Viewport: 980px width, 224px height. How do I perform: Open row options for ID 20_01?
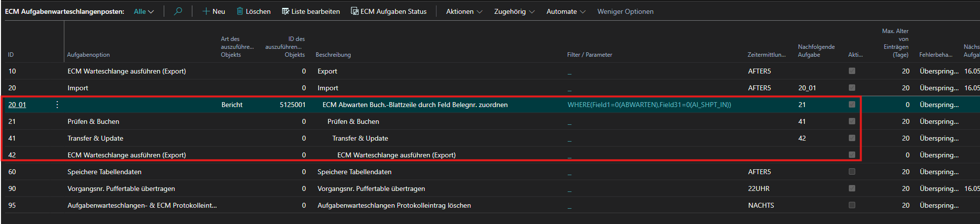[57, 105]
